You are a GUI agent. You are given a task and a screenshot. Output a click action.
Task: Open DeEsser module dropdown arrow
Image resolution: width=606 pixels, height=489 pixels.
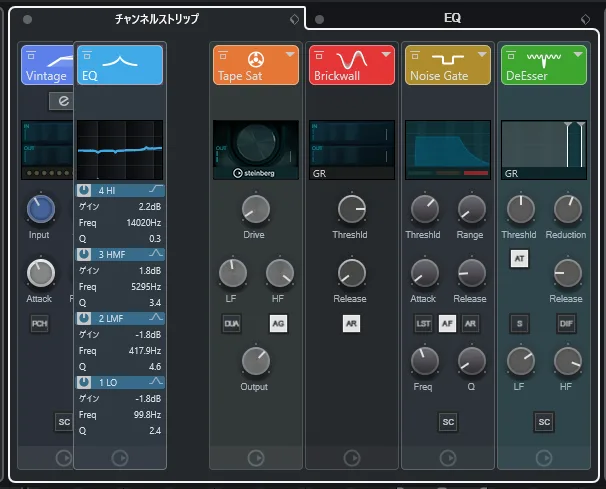pyautogui.click(x=578, y=55)
